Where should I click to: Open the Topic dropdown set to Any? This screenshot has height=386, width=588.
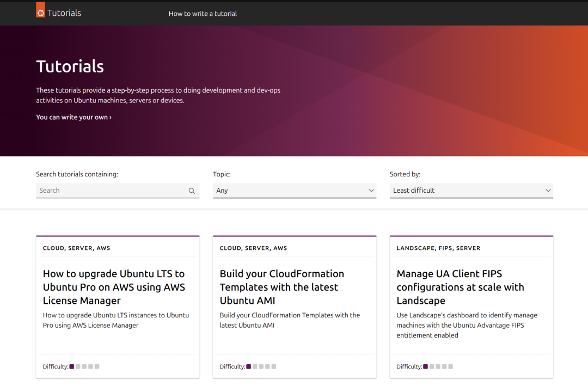(294, 191)
